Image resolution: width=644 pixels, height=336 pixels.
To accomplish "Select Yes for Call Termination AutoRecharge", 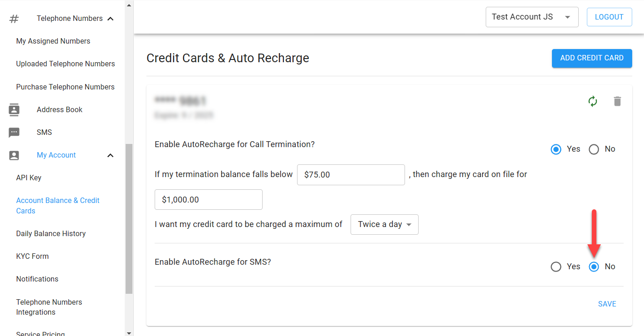I will click(556, 149).
